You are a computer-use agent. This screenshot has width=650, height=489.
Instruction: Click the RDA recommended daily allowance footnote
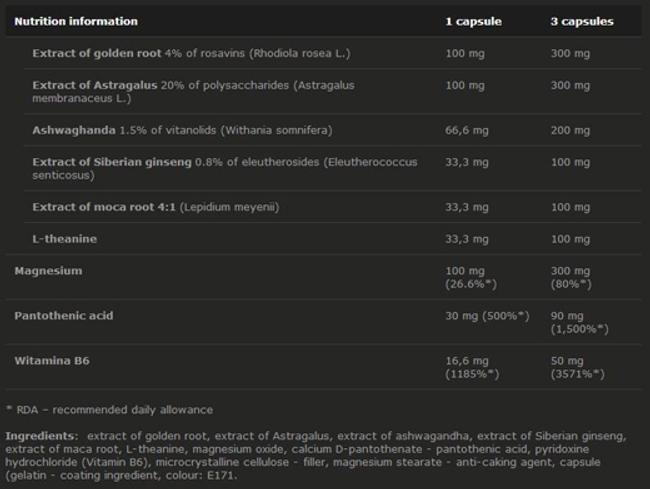click(109, 410)
